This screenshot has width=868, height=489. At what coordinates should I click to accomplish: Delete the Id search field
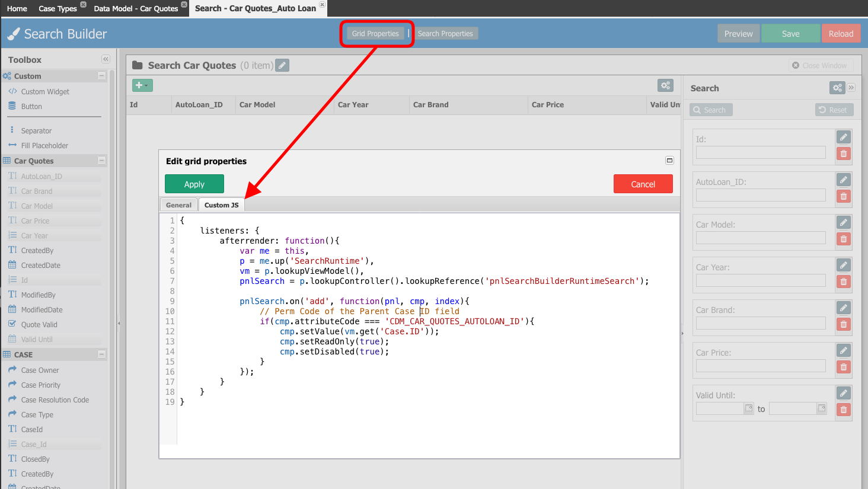tap(844, 154)
